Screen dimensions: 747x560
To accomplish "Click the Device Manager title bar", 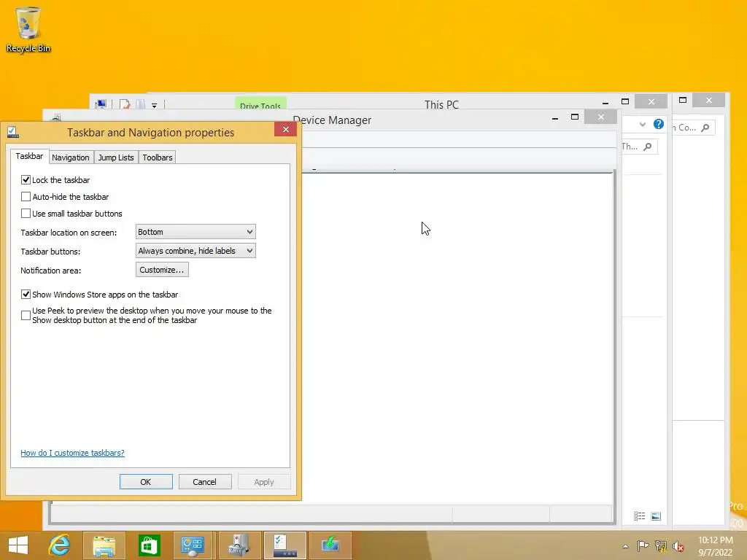I will point(332,120).
